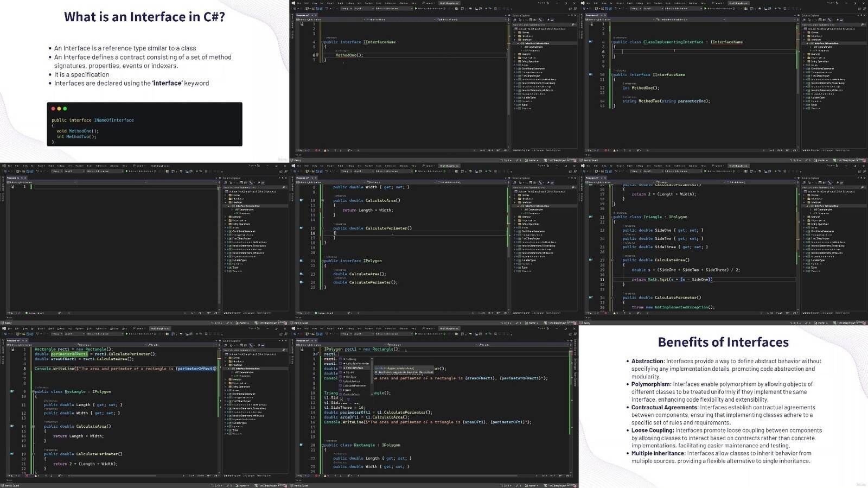
Task: Open File menu in the empty editor window
Action: (10, 166)
